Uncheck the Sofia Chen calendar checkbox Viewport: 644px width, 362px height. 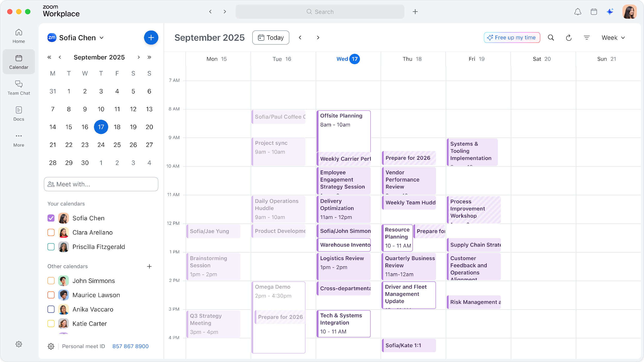(x=51, y=218)
